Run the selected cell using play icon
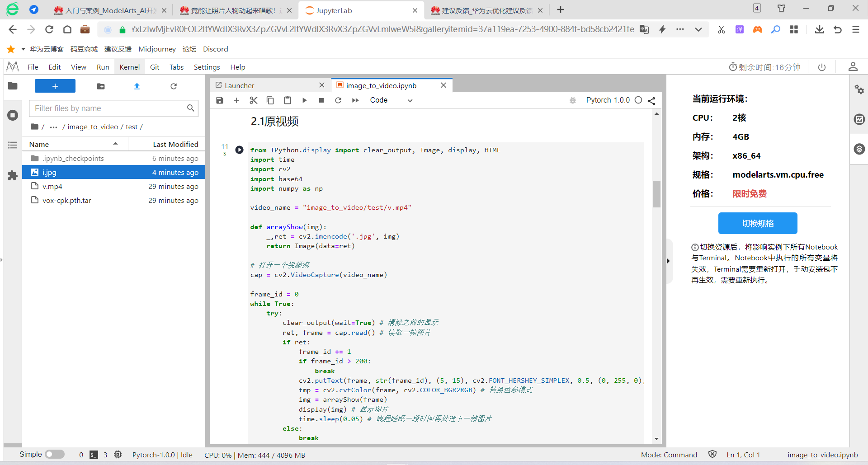Viewport: 868px width, 465px height. [x=304, y=100]
